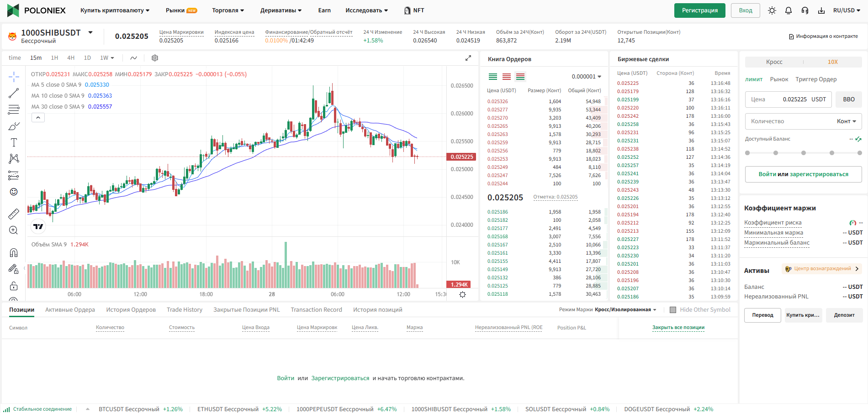Click the Регистрация button
Screen dimensions: 868x413
(700, 10)
